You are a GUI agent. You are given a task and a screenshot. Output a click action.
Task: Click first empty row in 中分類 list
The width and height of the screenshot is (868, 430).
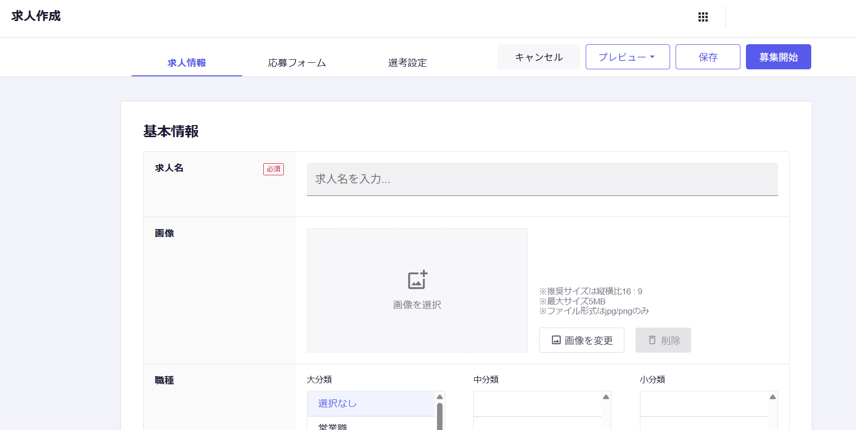[537, 404]
